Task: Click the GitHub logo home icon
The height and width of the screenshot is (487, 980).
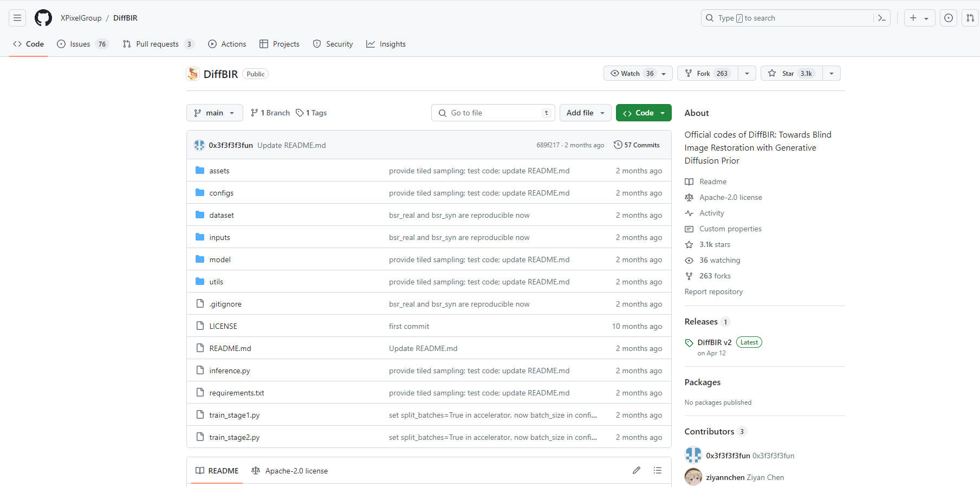Action: point(43,18)
